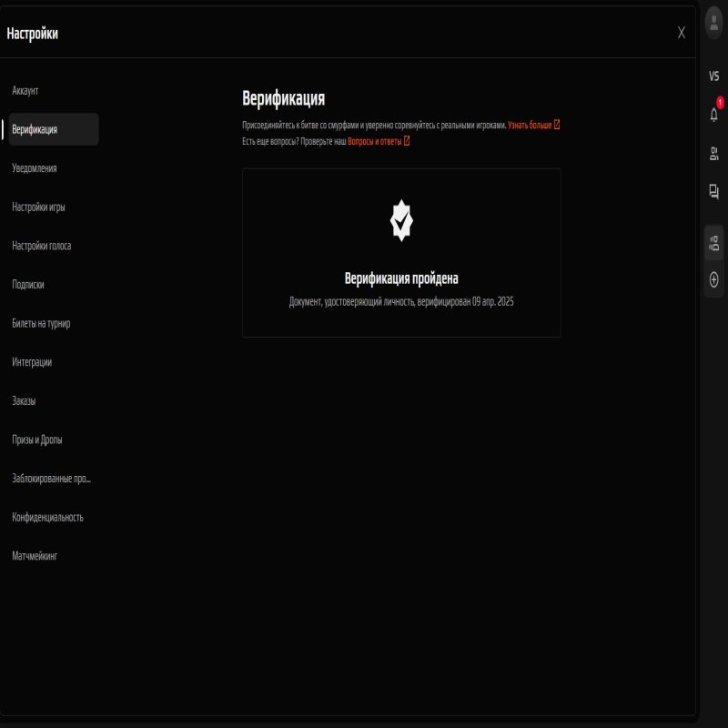Open Настройки игры section
The height and width of the screenshot is (728, 728).
pyautogui.click(x=38, y=207)
